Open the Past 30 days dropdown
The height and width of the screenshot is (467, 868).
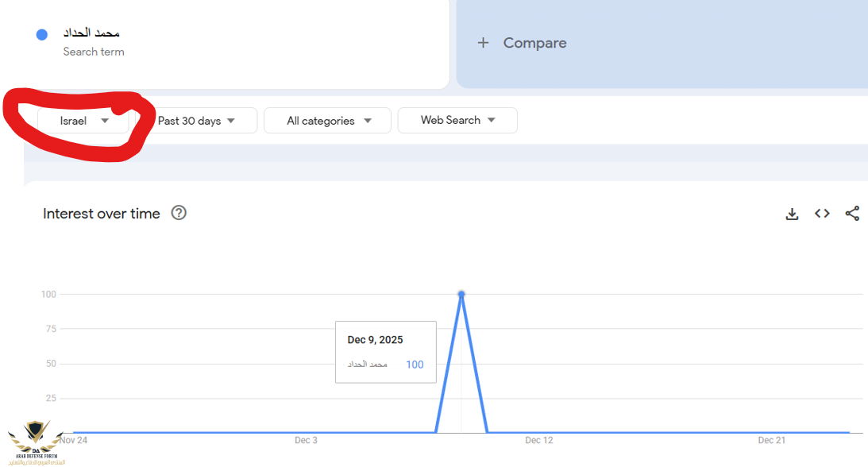pyautogui.click(x=197, y=121)
